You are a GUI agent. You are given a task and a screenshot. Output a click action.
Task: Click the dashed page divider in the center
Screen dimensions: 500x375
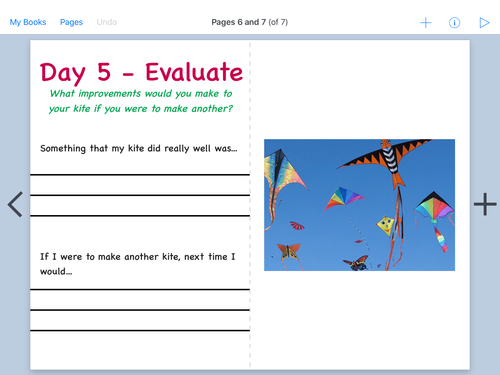pos(250,205)
